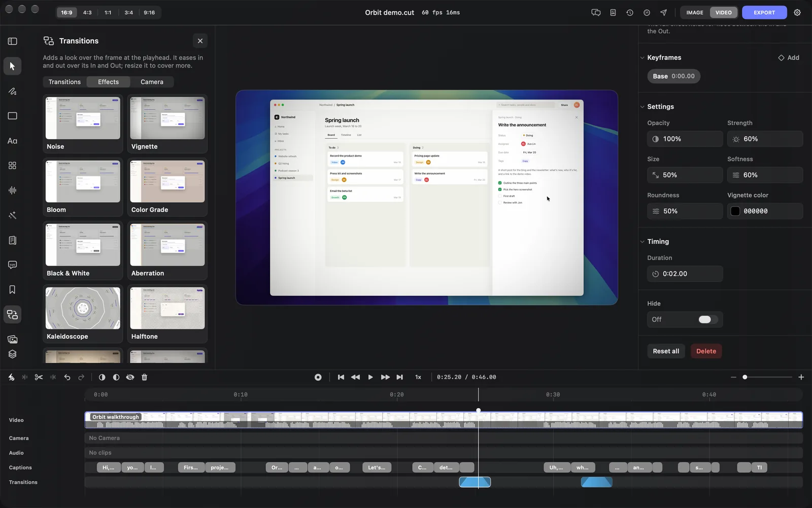Click the share send icon
This screenshot has height=508, width=812.
pyautogui.click(x=663, y=12)
